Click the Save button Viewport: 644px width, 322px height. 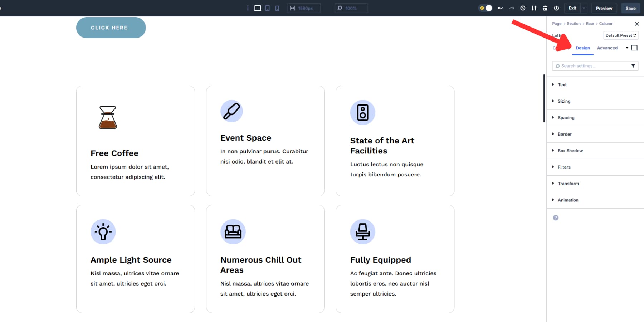pyautogui.click(x=630, y=8)
